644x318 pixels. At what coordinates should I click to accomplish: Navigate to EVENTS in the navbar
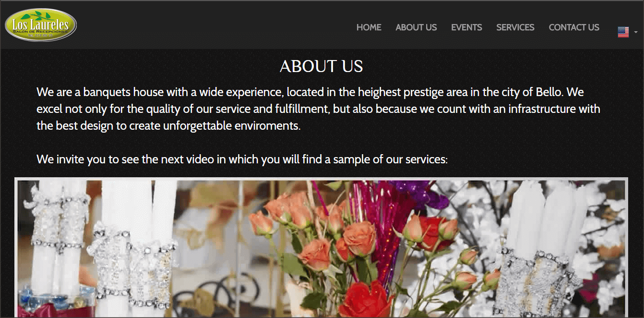pos(466,27)
